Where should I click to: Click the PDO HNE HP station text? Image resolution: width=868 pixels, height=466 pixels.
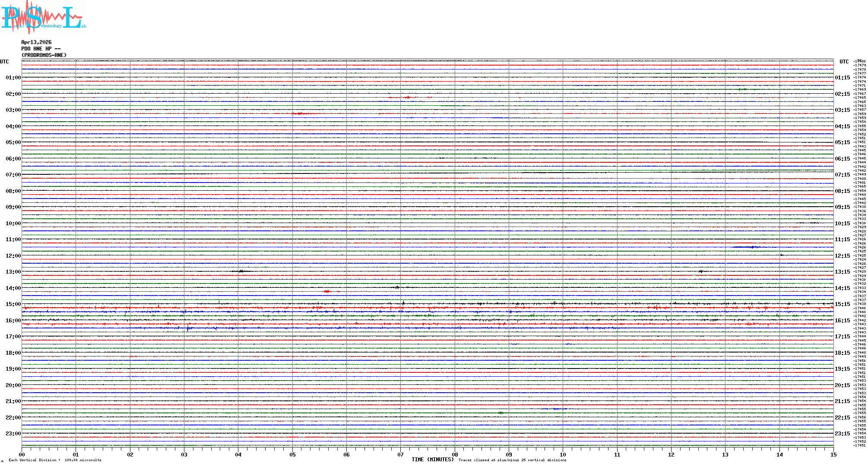click(41, 49)
